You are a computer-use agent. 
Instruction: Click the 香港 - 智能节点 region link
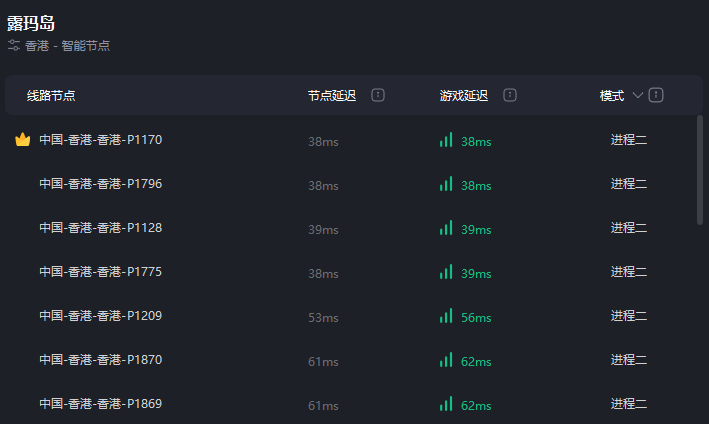click(x=67, y=46)
